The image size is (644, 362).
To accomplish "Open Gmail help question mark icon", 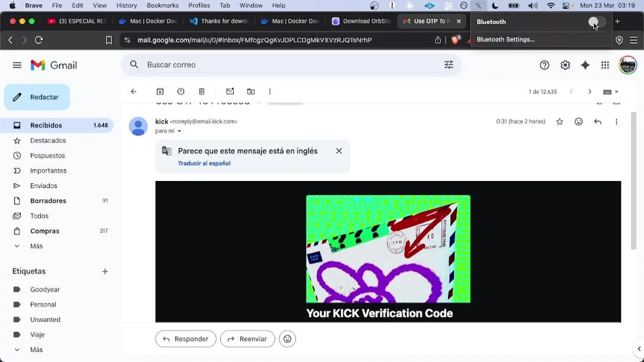I will tap(544, 65).
